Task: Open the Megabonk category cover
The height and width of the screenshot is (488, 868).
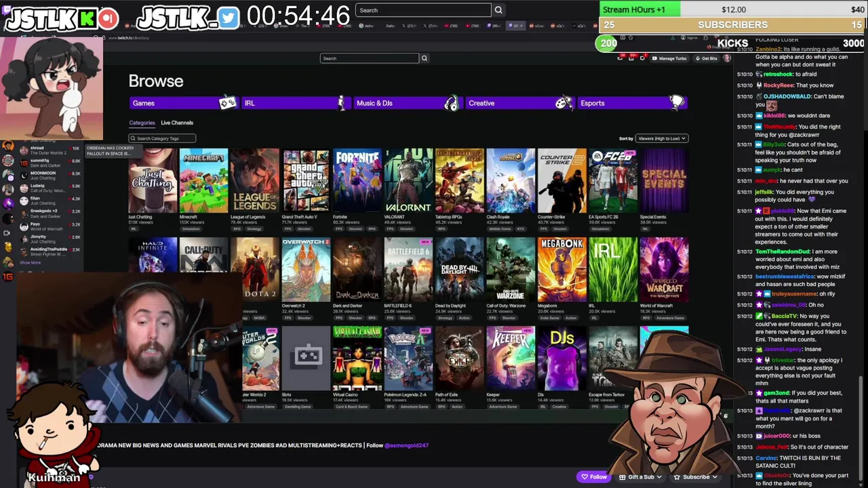Action: tap(562, 270)
